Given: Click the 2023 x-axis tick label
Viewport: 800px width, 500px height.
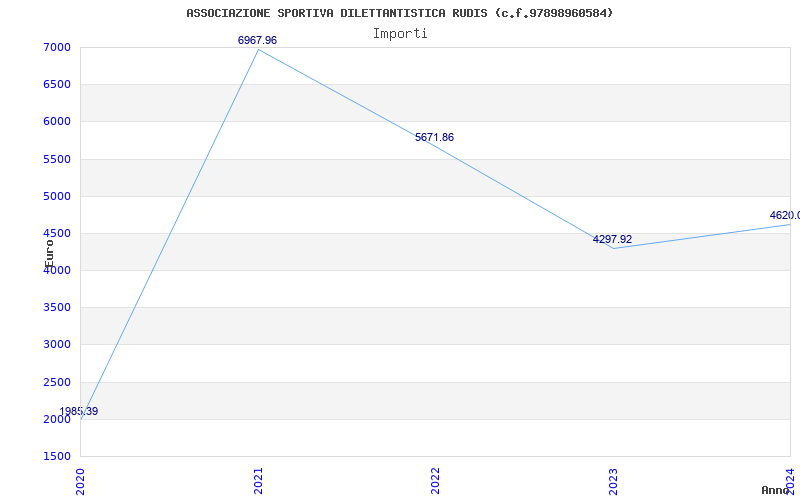Looking at the screenshot, I should (x=613, y=481).
